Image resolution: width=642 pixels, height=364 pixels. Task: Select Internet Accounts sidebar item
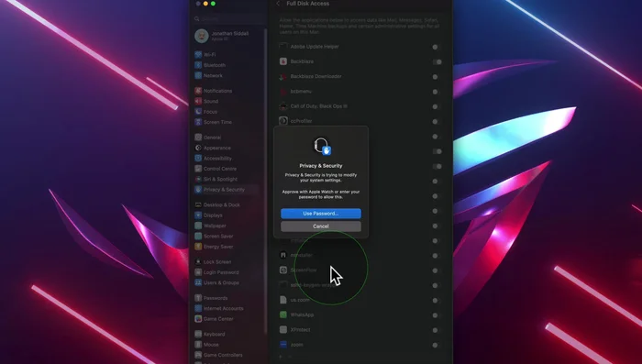pos(227,308)
